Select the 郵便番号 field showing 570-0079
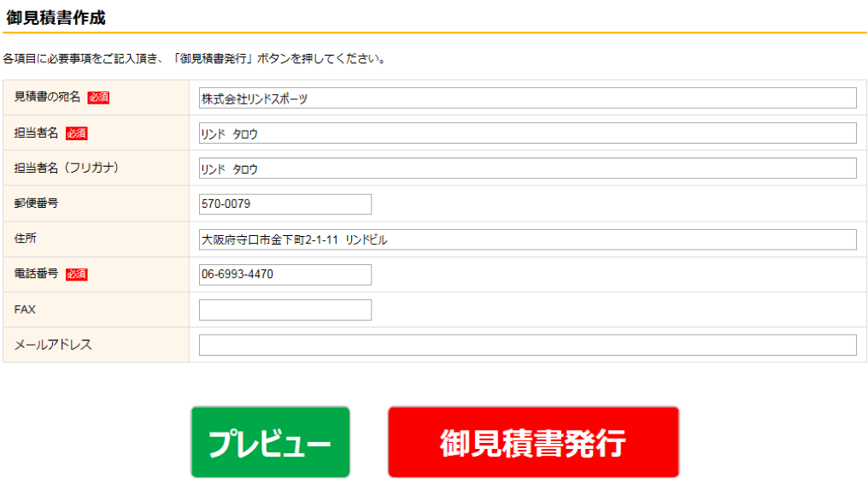868x484 pixels. coord(285,204)
